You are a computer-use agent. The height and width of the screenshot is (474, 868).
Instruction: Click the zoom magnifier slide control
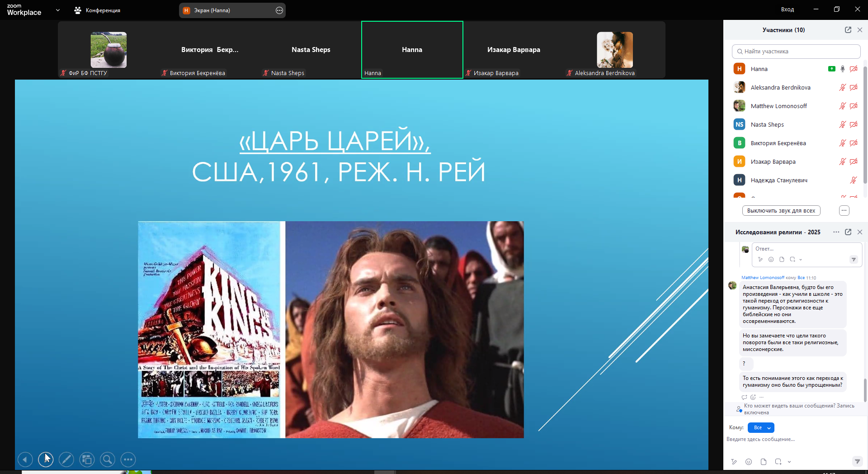108,460
